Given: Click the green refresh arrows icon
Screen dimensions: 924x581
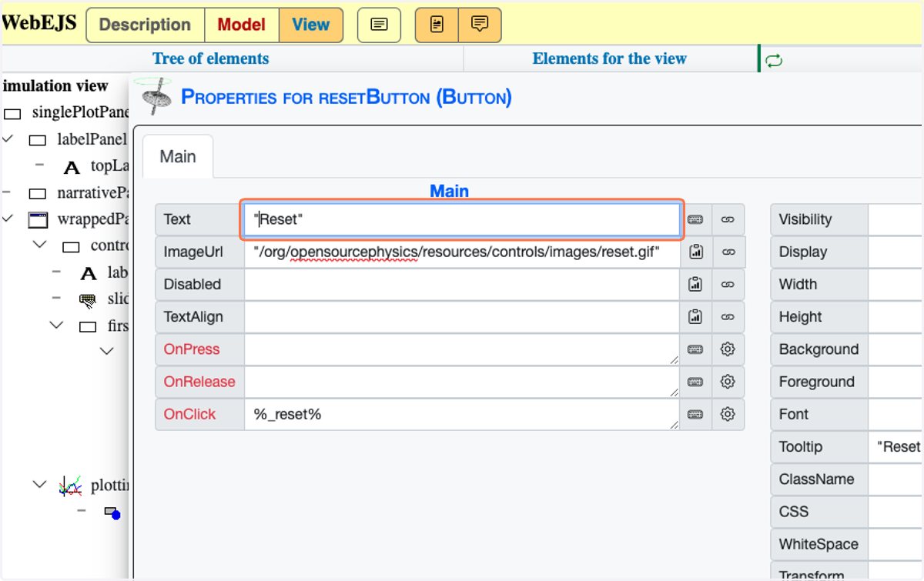Looking at the screenshot, I should tap(774, 60).
